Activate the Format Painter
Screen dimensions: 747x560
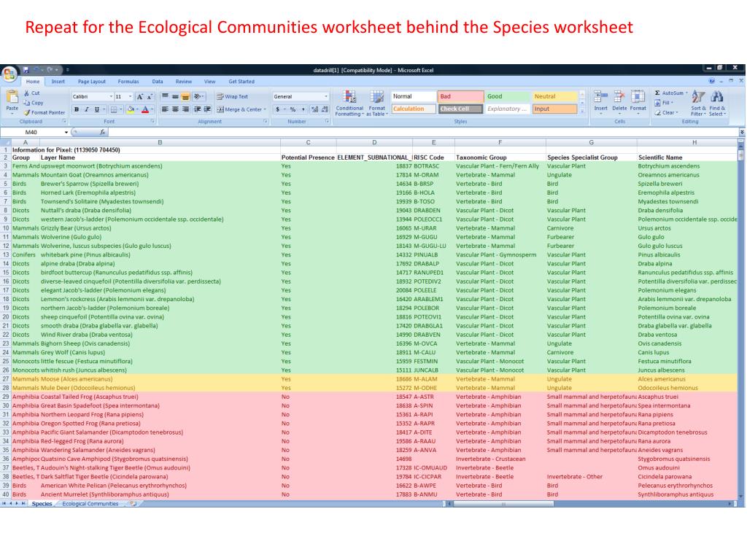[44, 113]
